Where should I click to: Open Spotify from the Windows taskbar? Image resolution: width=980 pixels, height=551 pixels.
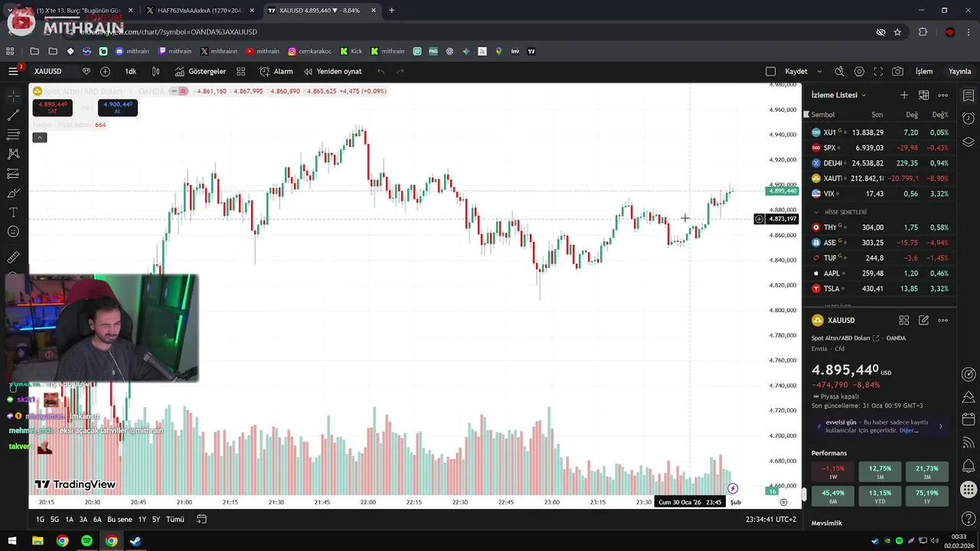click(87, 541)
